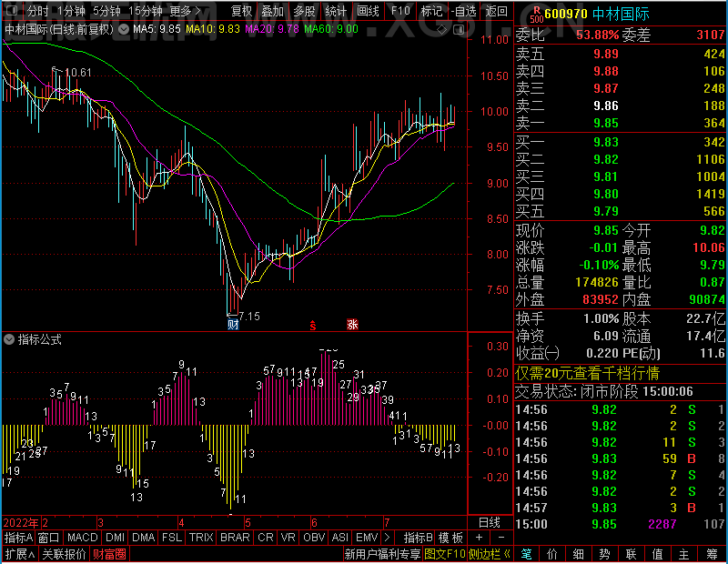Image resolution: width=728 pixels, height=564 pixels.
Task: Select the 联 related tab
Action: pos(631,554)
